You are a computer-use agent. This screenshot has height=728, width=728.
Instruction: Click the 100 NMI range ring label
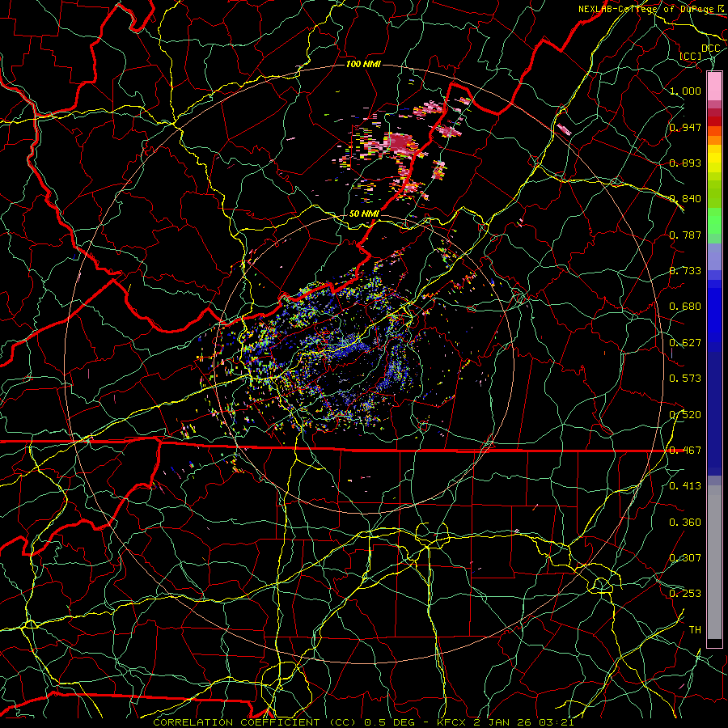[363, 64]
